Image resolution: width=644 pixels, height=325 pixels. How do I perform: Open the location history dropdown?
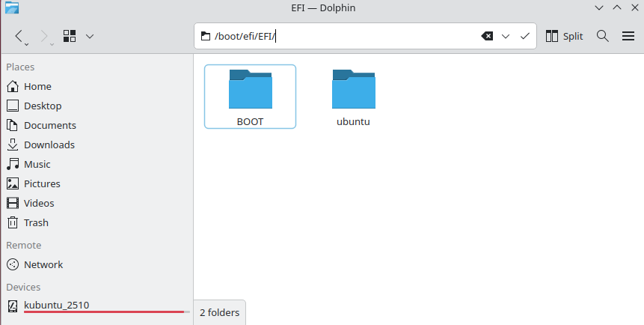click(x=506, y=36)
